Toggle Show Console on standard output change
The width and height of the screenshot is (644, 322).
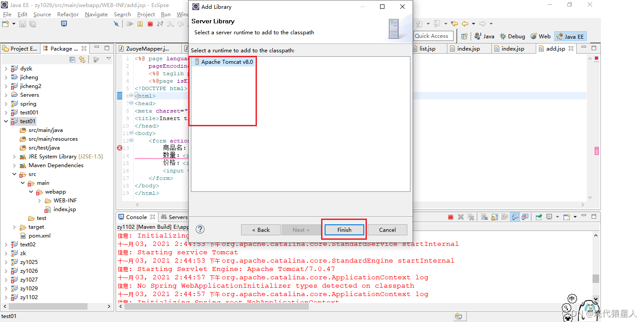tap(515, 217)
